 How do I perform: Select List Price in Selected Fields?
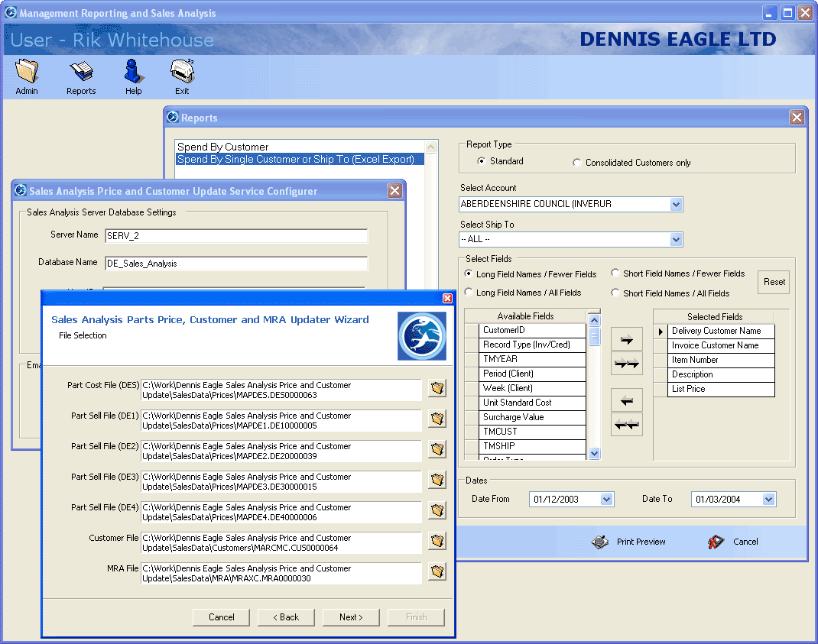pos(721,389)
